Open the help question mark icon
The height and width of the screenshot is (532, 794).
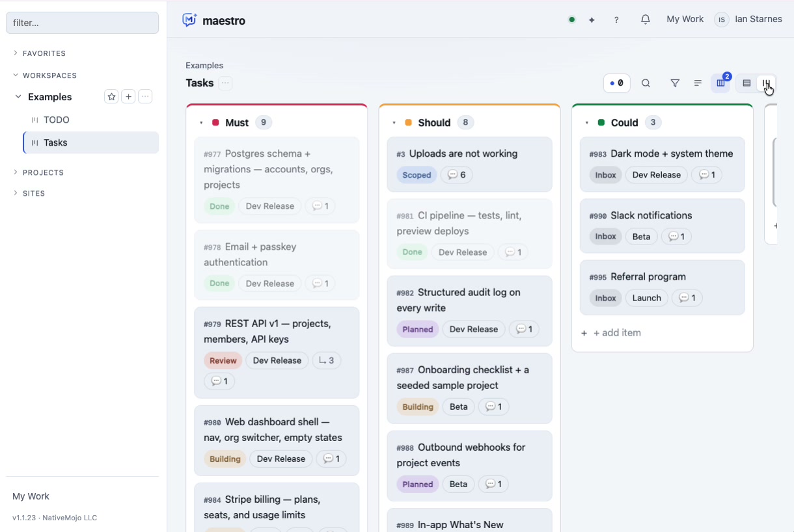(616, 20)
